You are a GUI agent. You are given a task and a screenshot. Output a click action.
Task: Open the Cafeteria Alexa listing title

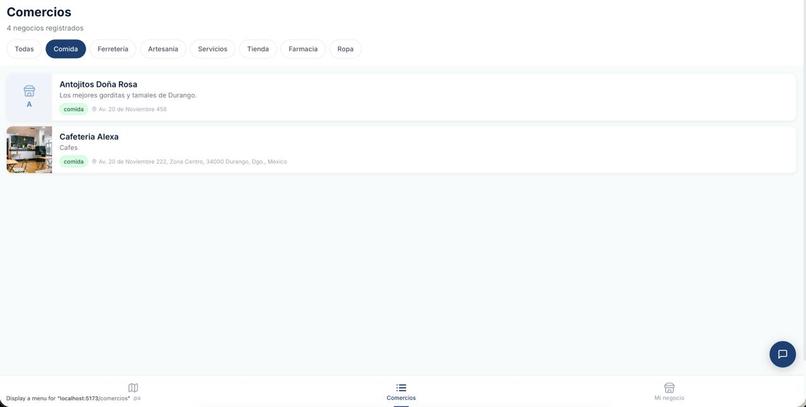pos(89,137)
